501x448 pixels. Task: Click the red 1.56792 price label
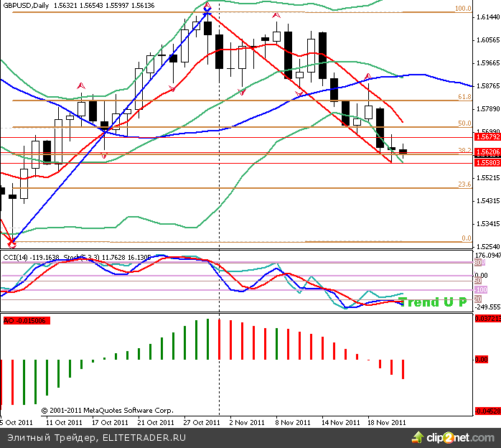point(487,136)
